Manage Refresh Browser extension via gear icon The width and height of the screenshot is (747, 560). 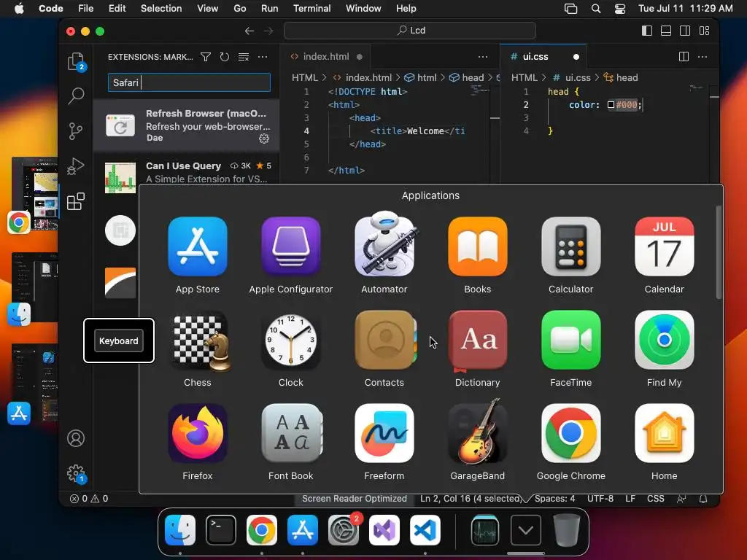pyautogui.click(x=264, y=139)
